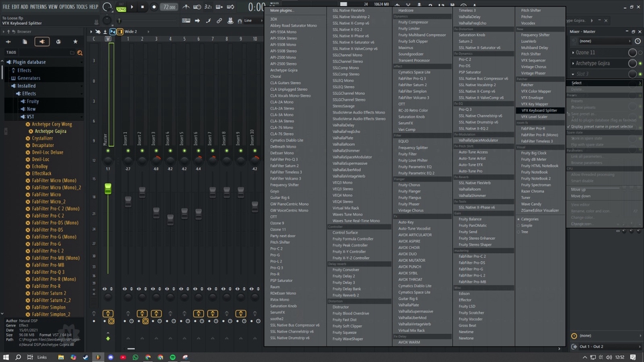Select the favorites star tab in browser
Viewport: 644px width, 362px height.
pyautogui.click(x=75, y=42)
